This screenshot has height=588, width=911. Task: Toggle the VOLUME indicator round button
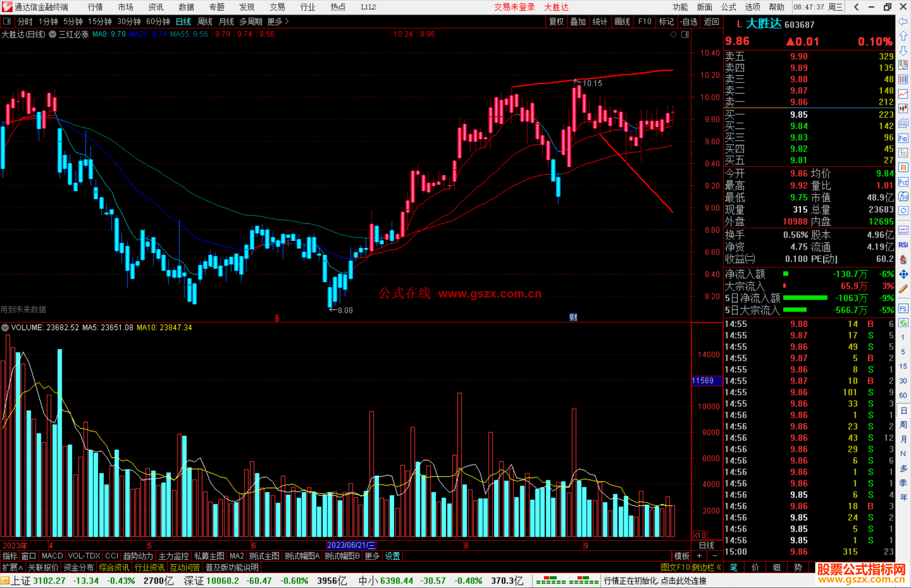(x=5, y=328)
